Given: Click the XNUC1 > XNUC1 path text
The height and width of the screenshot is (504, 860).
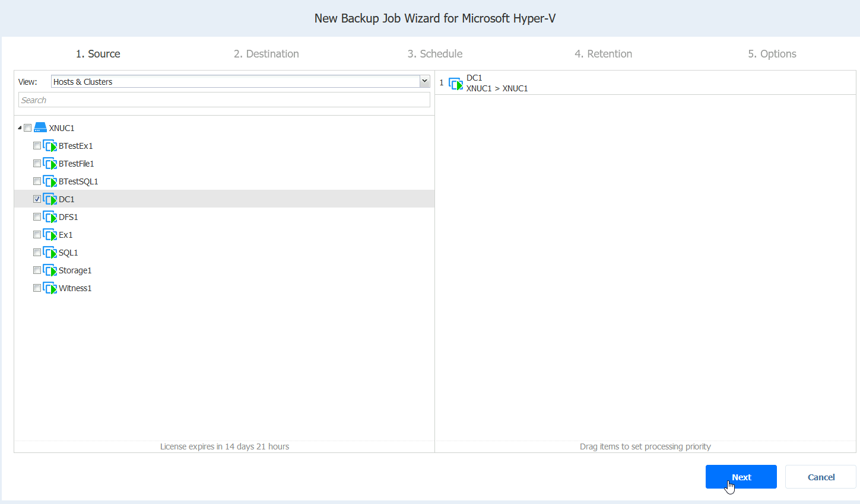Looking at the screenshot, I should (497, 88).
